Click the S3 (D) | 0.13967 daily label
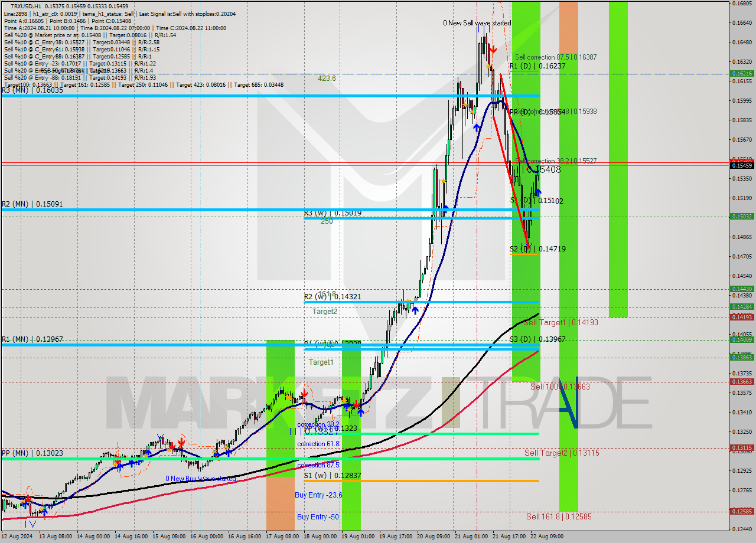756x543 pixels. [x=537, y=339]
